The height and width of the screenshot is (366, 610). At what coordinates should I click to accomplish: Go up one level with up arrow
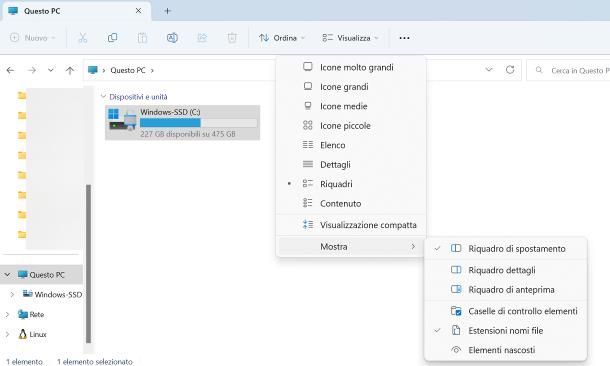click(70, 70)
